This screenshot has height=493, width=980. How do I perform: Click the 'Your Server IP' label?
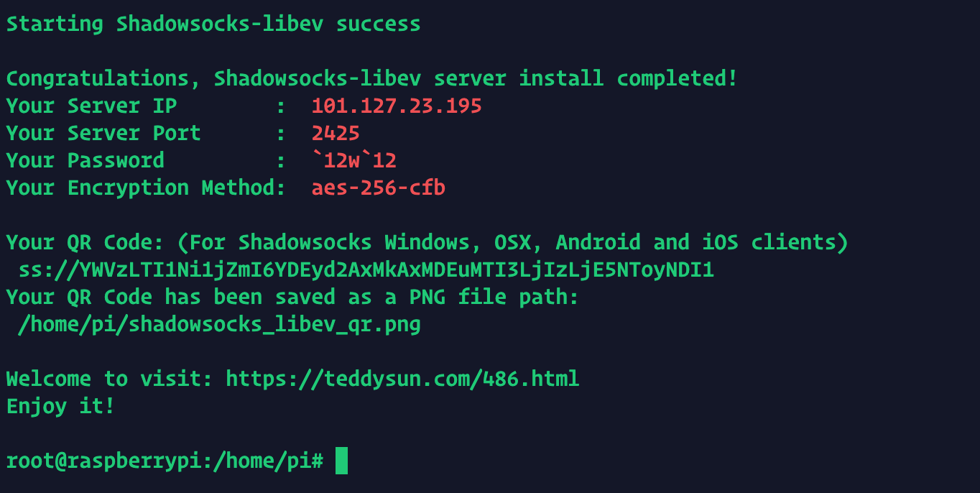92,106
